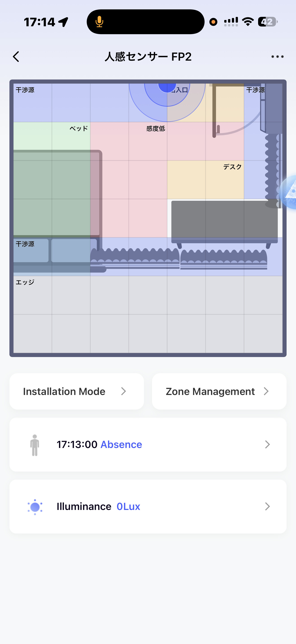This screenshot has width=296, height=644.
Task: Tap the back arrow icon
Action: point(16,57)
